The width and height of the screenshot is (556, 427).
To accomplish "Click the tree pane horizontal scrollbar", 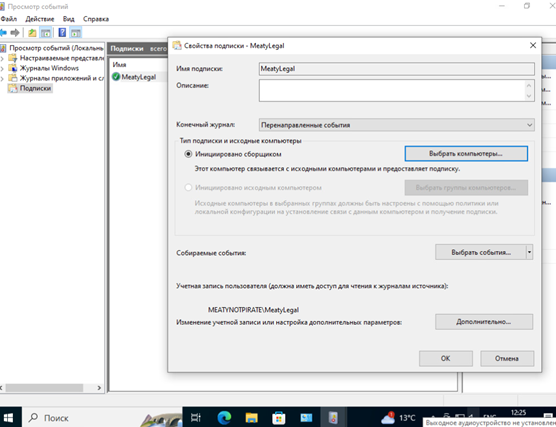I will tap(51, 388).
